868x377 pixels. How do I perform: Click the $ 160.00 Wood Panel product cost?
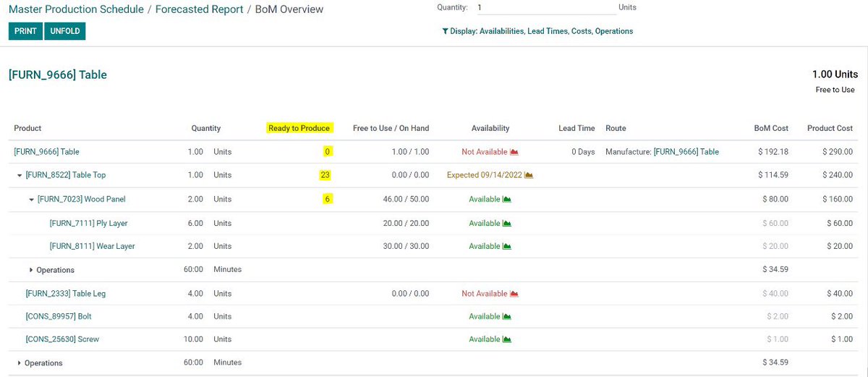point(838,199)
